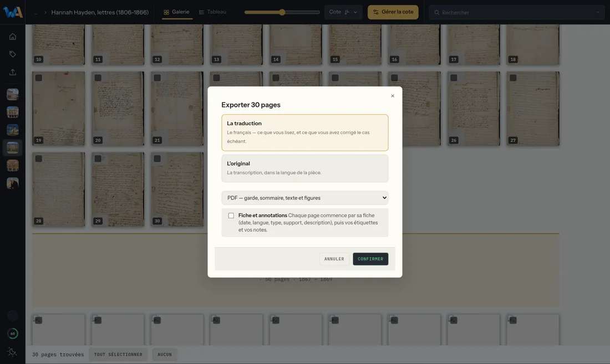This screenshot has width=610, height=364.
Task: Open the Cote sort dropdown
Action: pyautogui.click(x=343, y=12)
